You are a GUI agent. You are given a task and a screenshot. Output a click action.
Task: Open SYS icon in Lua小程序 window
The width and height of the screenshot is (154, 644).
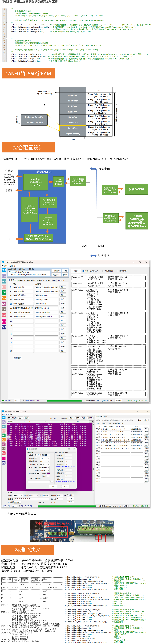[x=4, y=322]
